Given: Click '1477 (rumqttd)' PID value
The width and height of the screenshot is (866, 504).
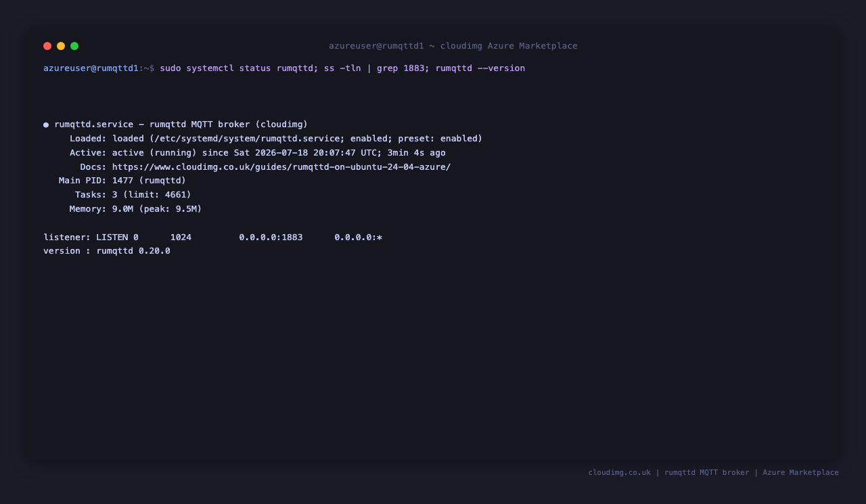Looking at the screenshot, I should [149, 181].
